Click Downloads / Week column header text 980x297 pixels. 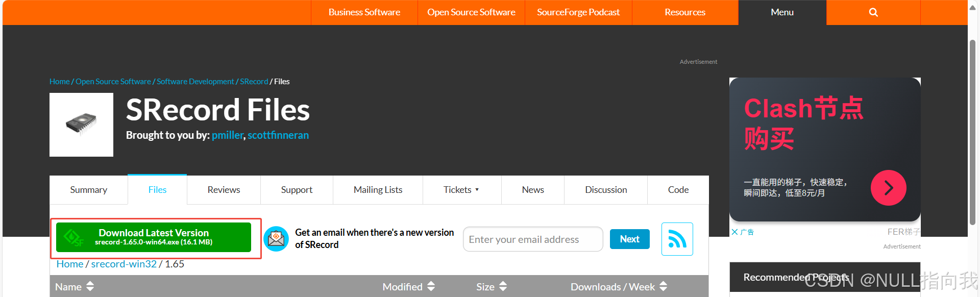(x=612, y=287)
